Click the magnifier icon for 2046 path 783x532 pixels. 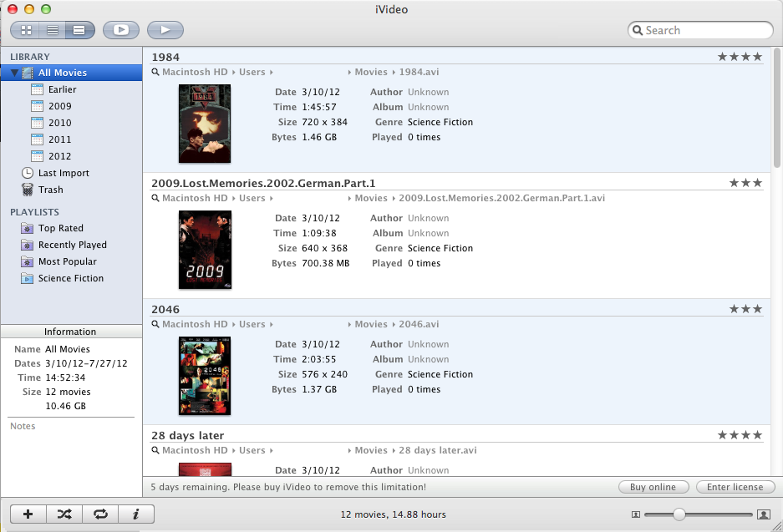(155, 324)
